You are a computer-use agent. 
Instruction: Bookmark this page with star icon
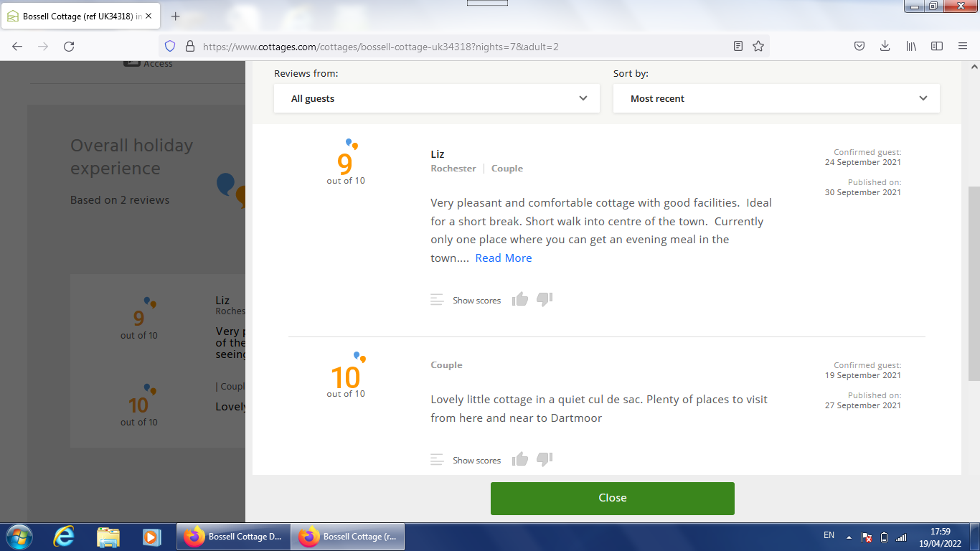point(758,46)
